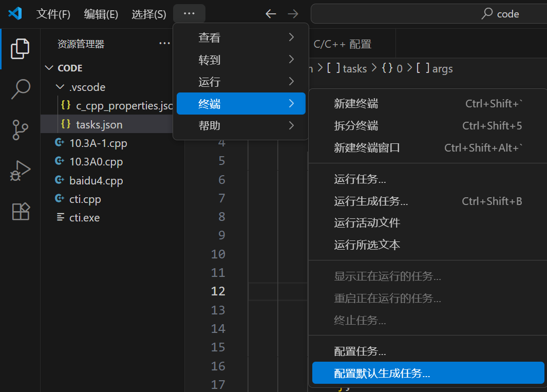
Task: Open the Extensions view icon
Action: [x=21, y=211]
